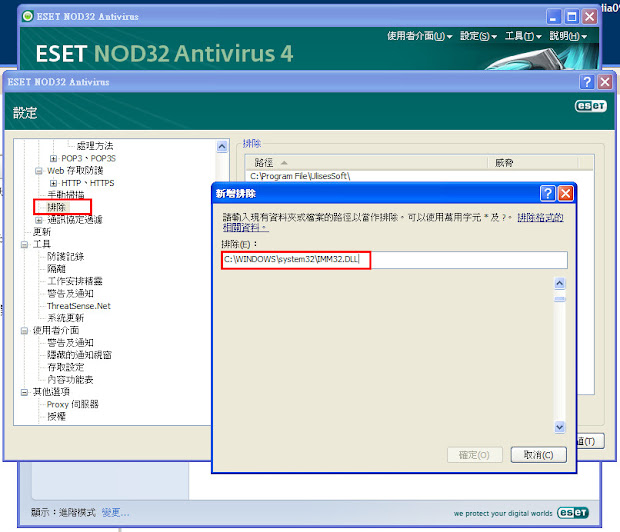Select 存取設定 tree item
The height and width of the screenshot is (532, 620).
pyautogui.click(x=66, y=367)
